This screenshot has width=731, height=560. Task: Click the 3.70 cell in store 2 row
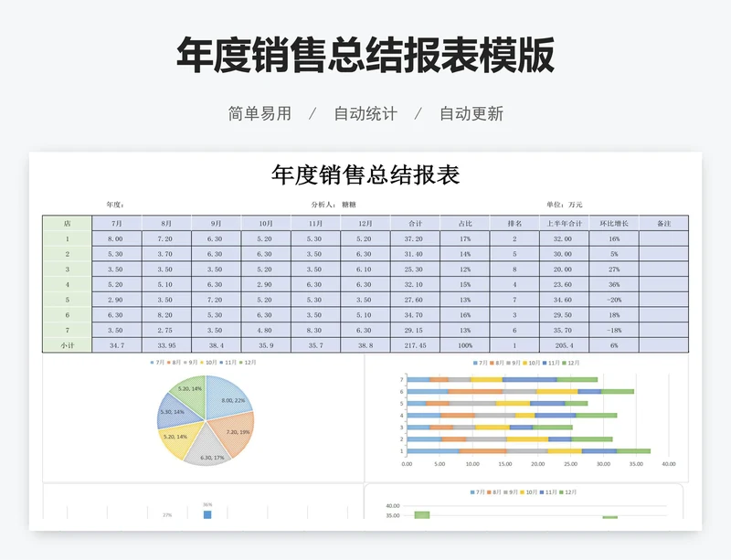tap(166, 254)
